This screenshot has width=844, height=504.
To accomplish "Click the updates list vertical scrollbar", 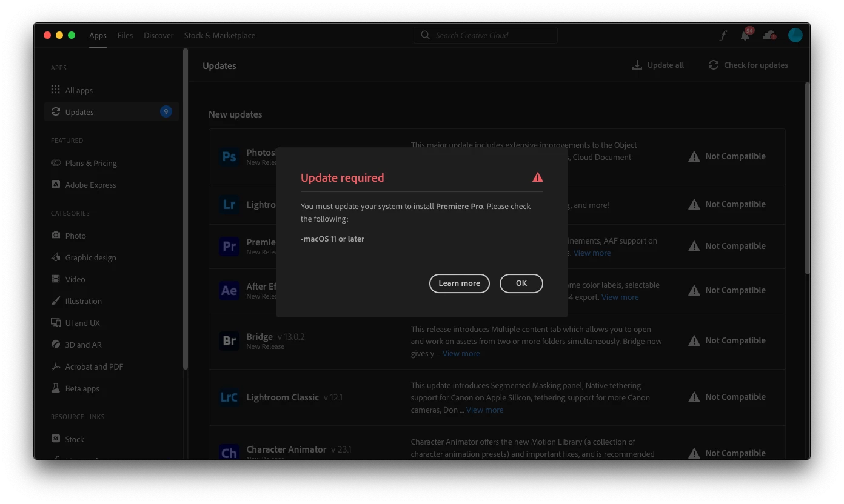I will point(807,177).
